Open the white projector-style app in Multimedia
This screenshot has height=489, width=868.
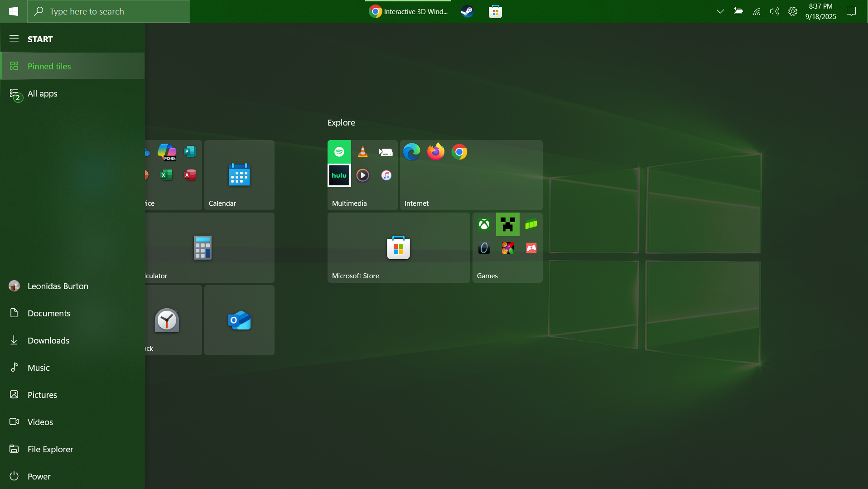click(x=386, y=152)
